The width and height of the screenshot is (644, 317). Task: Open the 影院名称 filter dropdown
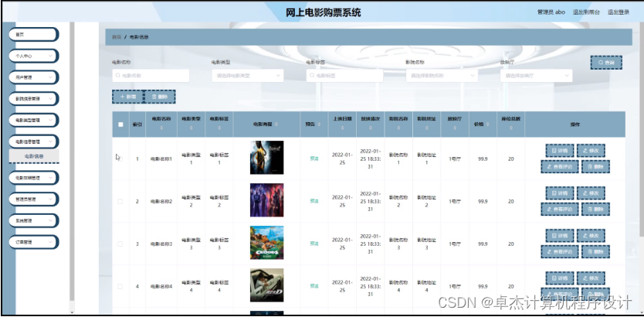coord(441,76)
